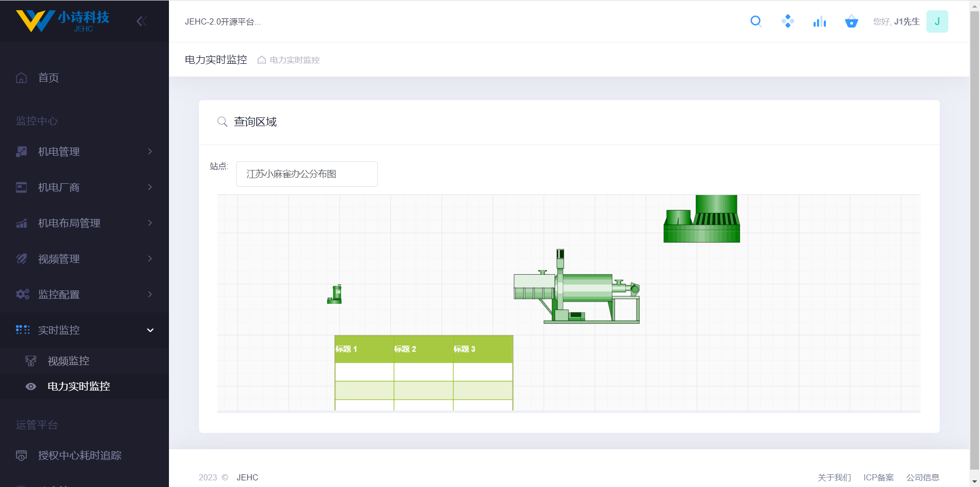Screen dimensions: 980x487
Task: Open the 站点 site dropdown field
Action: tap(307, 174)
